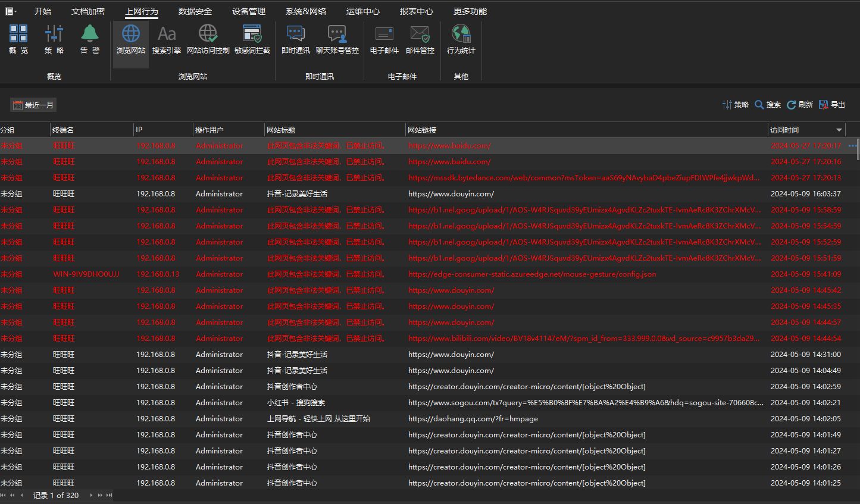Open the 报表中心 tab

(417, 11)
